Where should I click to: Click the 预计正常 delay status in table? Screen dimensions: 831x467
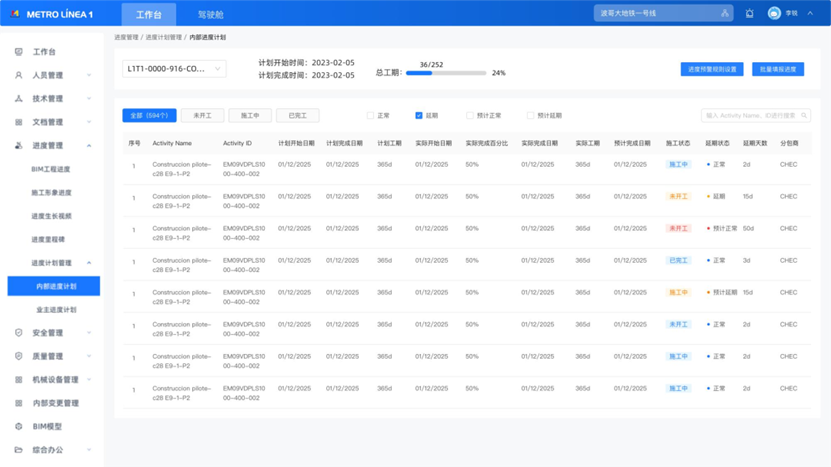724,228
